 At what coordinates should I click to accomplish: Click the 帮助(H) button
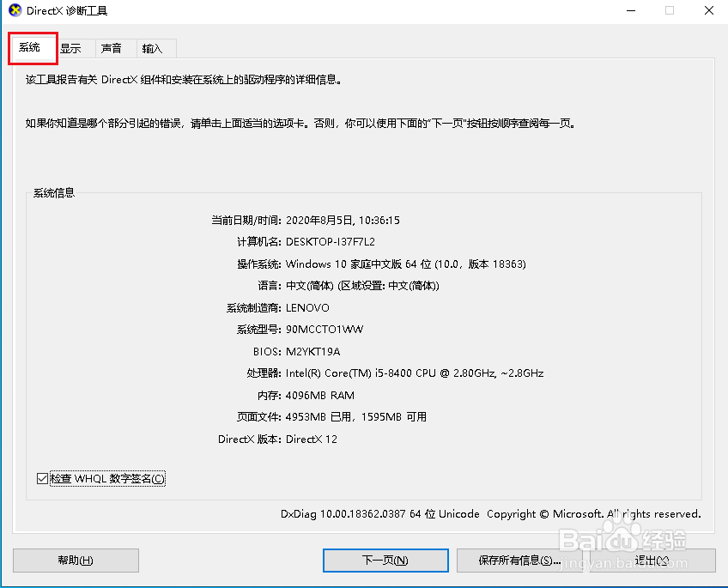tap(76, 560)
